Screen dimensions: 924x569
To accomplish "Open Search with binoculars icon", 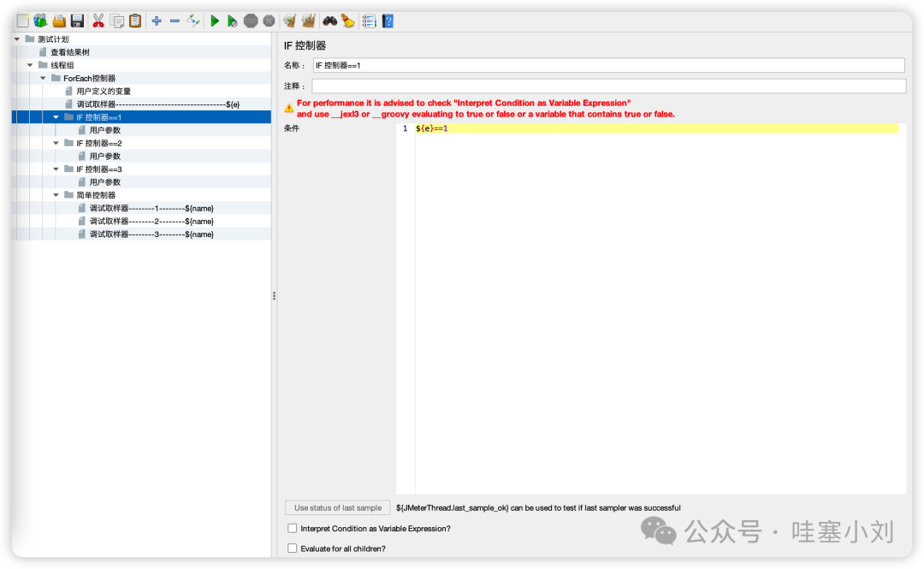I will coord(329,21).
